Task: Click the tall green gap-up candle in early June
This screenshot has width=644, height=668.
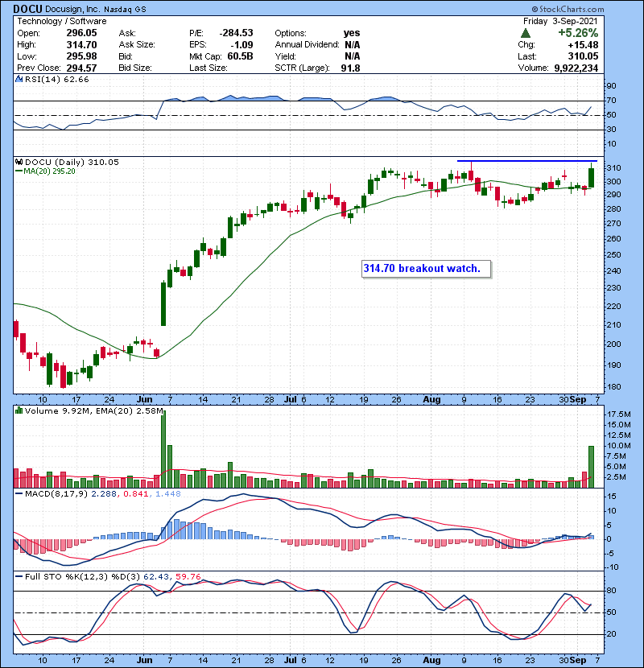Action: (x=163, y=303)
